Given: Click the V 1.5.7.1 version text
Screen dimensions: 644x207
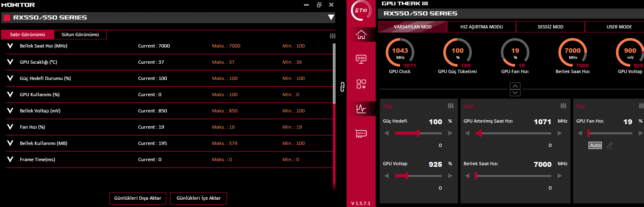Looking at the screenshot, I should (361, 203).
